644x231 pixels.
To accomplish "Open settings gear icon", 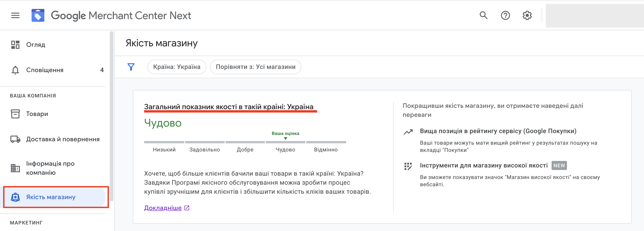I will 527,16.
